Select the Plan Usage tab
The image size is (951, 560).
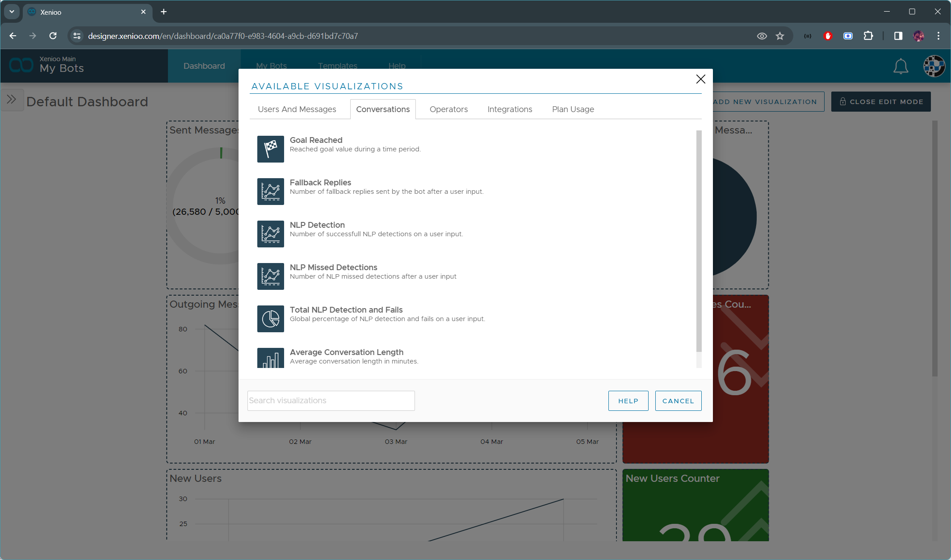(573, 109)
